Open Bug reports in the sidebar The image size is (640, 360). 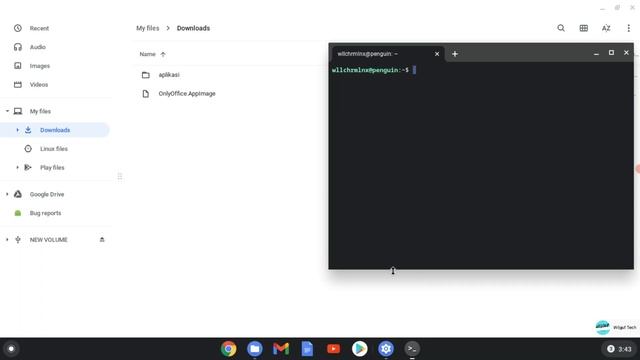(x=45, y=213)
